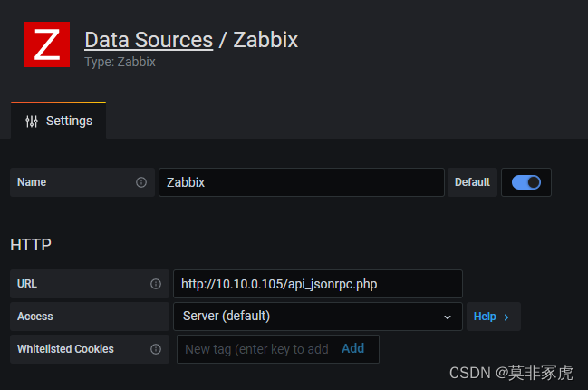Screen dimensions: 588x390
Task: Show info tooltip next to Name
Action: [141, 182]
